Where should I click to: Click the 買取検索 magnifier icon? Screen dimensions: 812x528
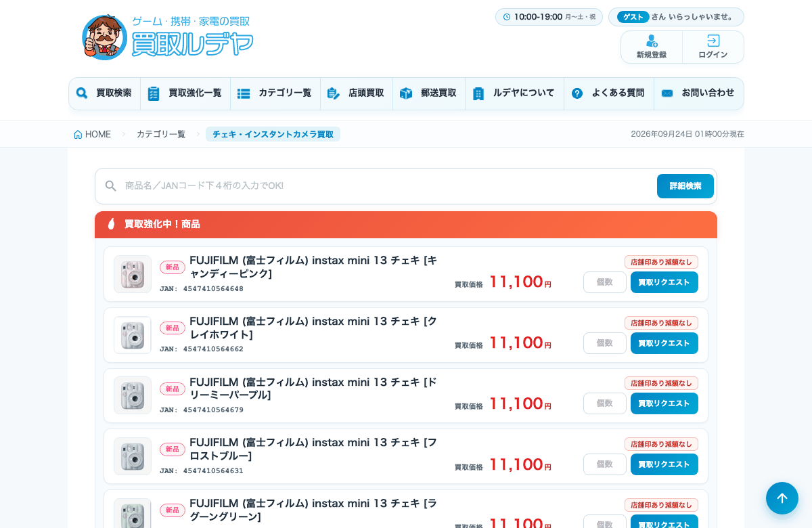[x=82, y=93]
